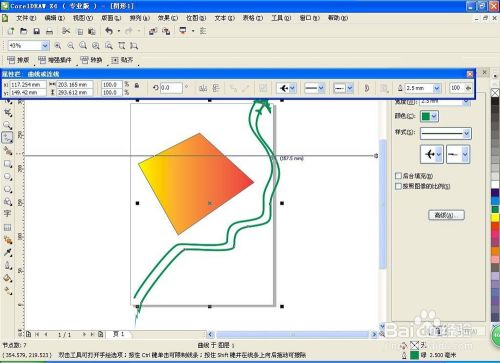Image resolution: width=500 pixels, height=363 pixels.
Task: Select the Fill bucket tool in toolbox
Action: pos(8,278)
